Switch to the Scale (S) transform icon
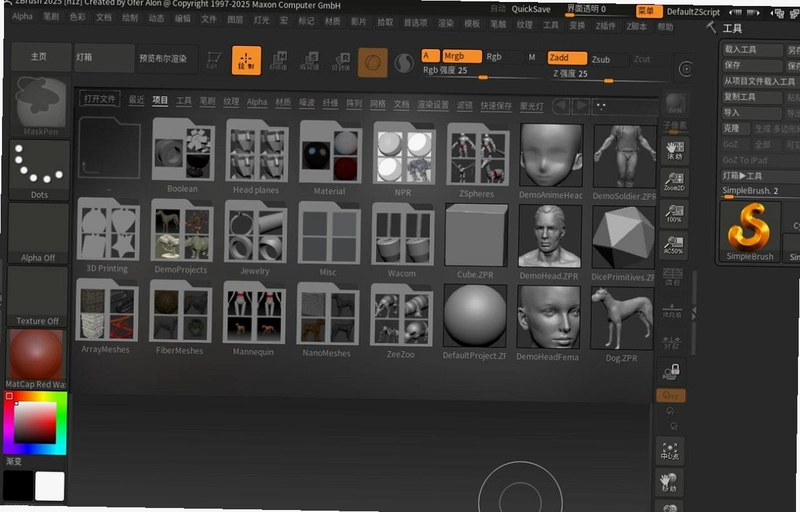 [310, 61]
